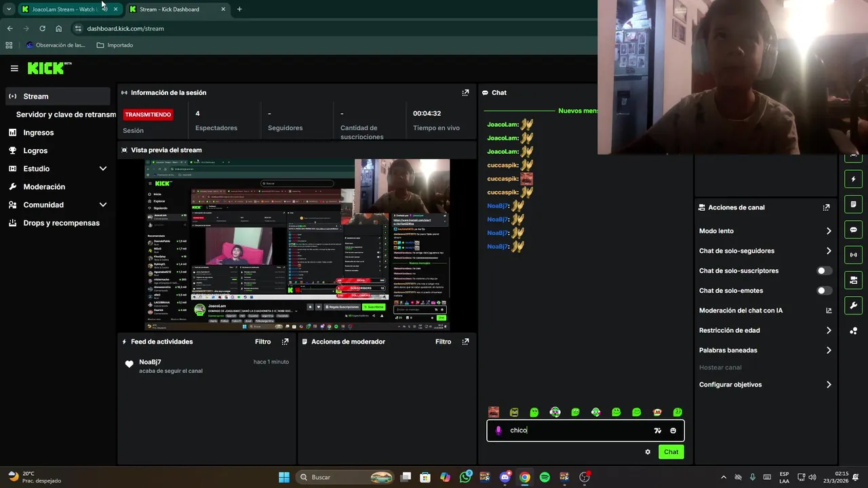Open Configurar objetivos options chevron
Image resolution: width=868 pixels, height=488 pixels.
[828, 384]
